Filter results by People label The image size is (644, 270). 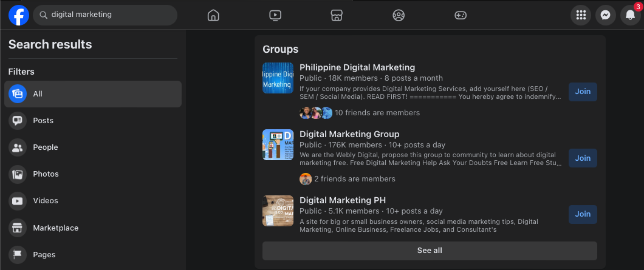point(46,147)
